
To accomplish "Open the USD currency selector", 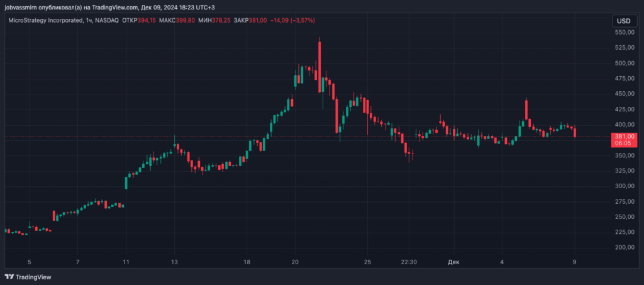I will tap(623, 21).
